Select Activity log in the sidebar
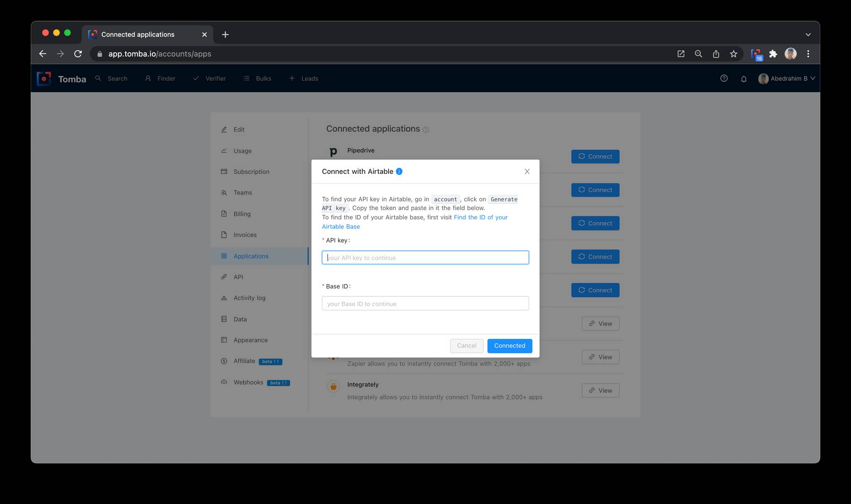This screenshot has width=851, height=504. pos(260,298)
